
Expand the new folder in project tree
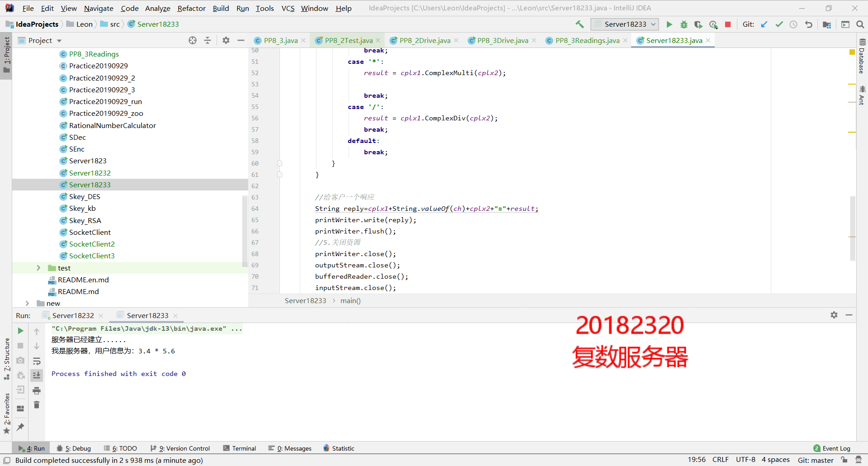tap(27, 303)
